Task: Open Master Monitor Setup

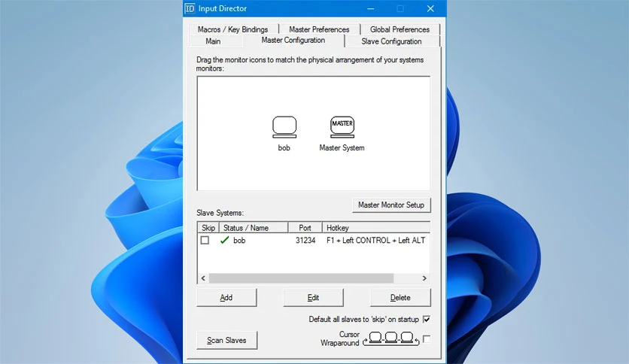Action: (x=391, y=205)
